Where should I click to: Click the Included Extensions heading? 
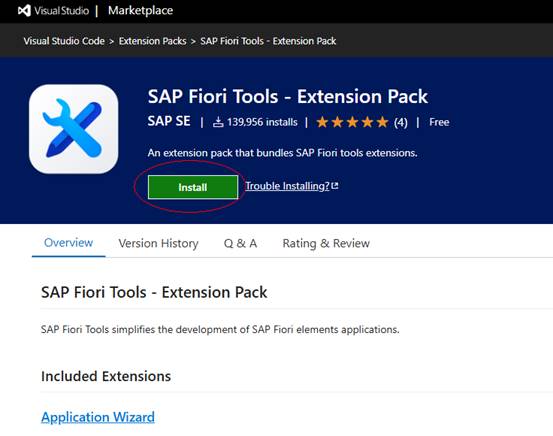106,376
